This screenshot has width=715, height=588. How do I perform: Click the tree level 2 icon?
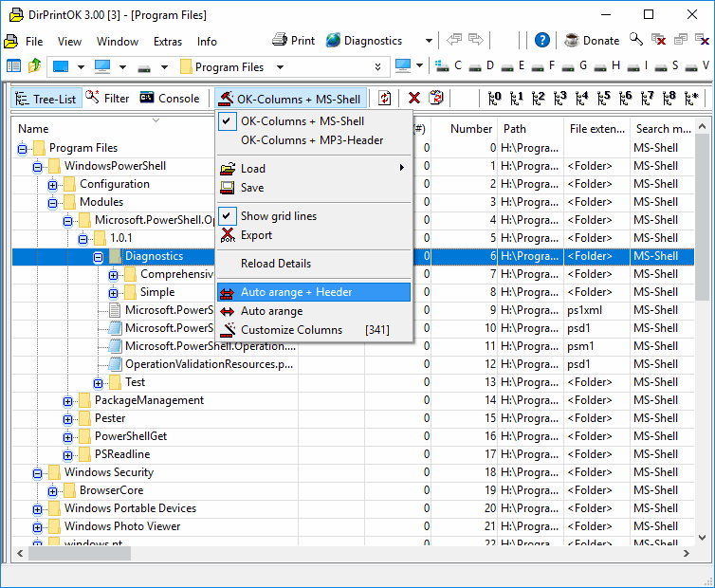(x=538, y=98)
